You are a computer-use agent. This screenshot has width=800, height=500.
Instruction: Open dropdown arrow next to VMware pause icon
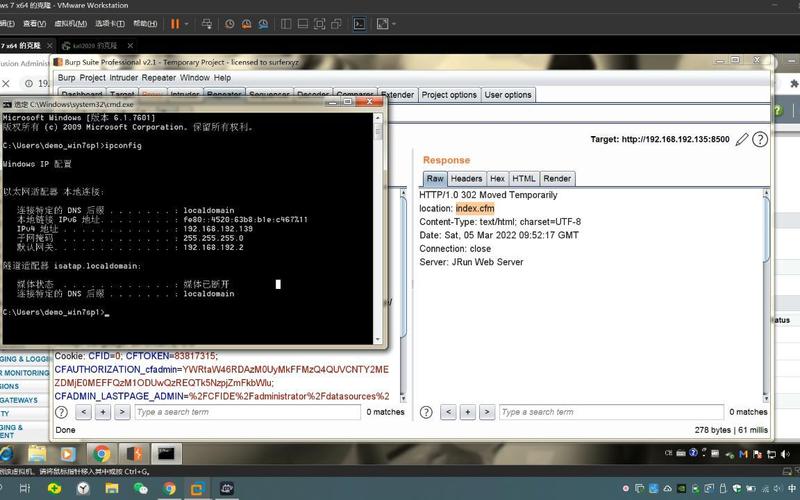pos(186,24)
